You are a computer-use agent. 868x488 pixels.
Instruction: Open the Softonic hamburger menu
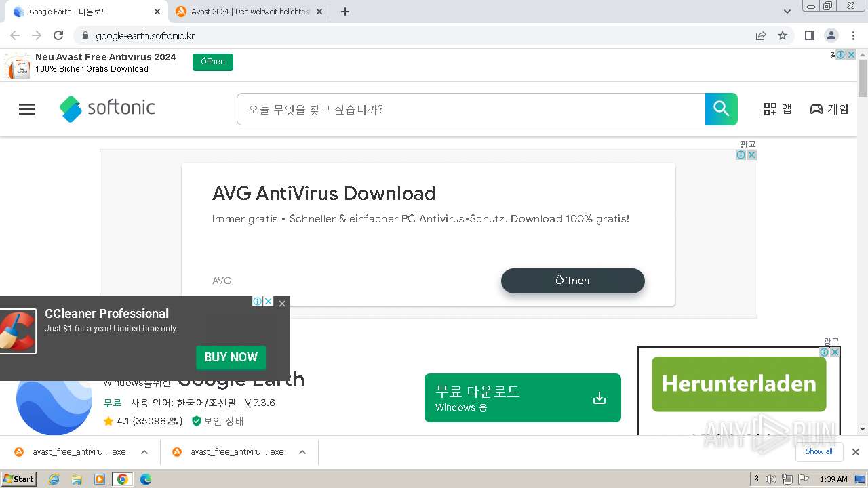click(x=27, y=109)
